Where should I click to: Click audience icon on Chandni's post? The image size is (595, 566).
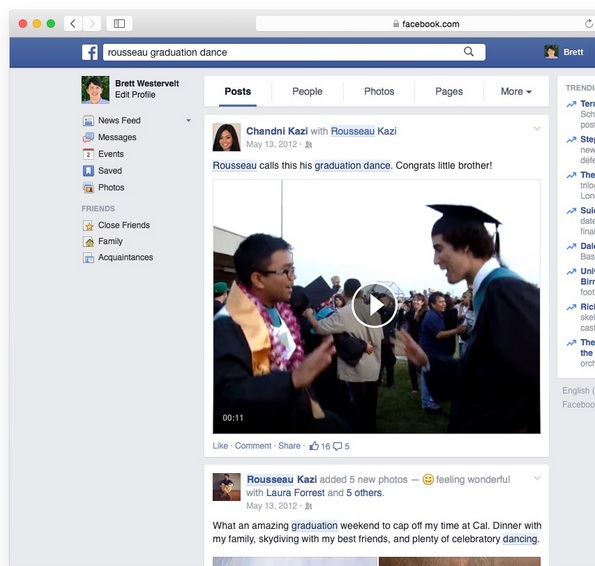pyautogui.click(x=309, y=145)
